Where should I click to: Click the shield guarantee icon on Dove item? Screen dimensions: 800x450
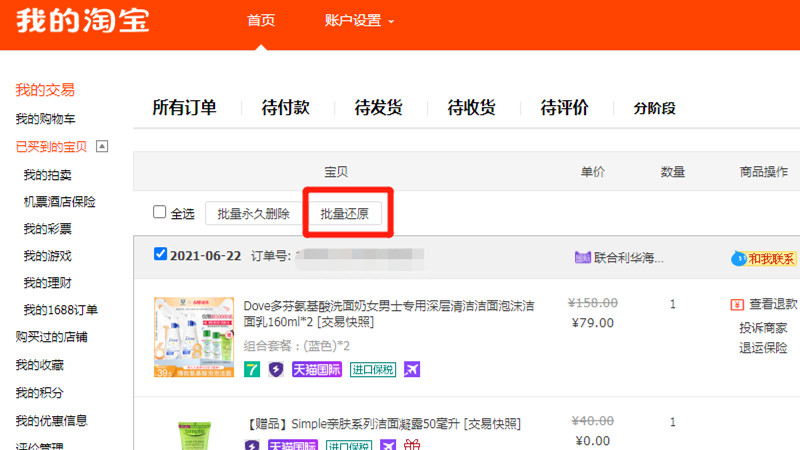[x=276, y=369]
